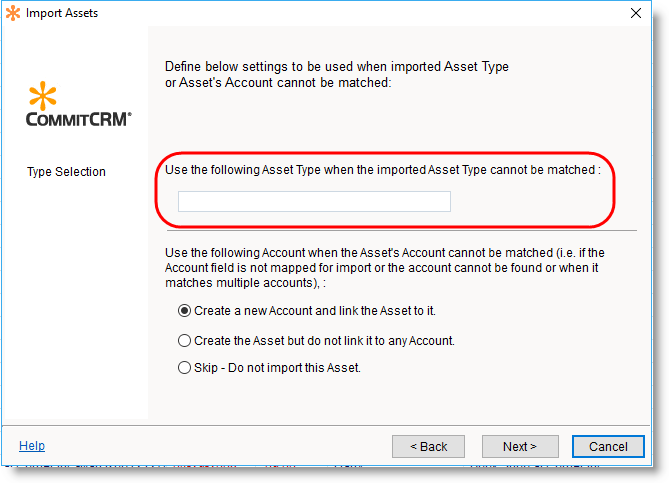
Task: Click the 'Create the Asset but do not link' label text
Action: click(325, 340)
